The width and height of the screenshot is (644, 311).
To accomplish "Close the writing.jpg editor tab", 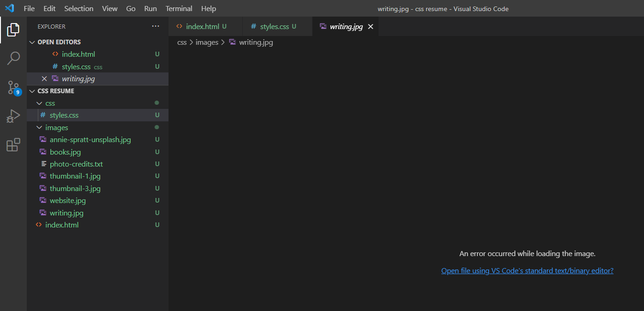I will pos(370,27).
